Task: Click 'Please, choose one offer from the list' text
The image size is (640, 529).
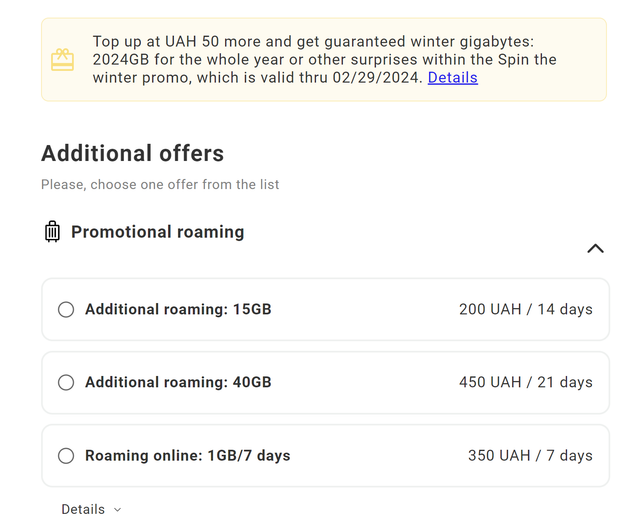Action: (160, 184)
